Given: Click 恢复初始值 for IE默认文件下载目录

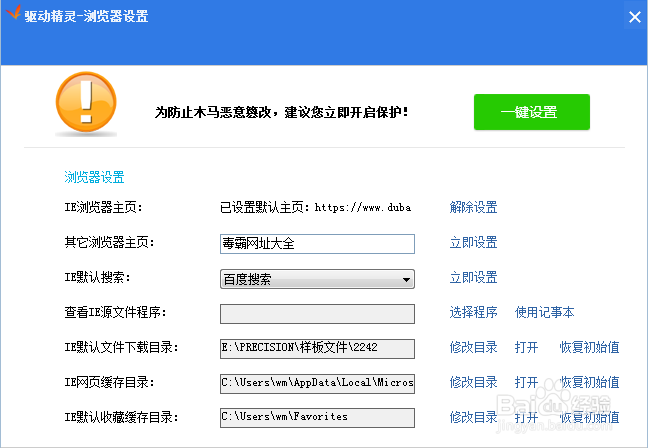Looking at the screenshot, I should click(589, 347).
